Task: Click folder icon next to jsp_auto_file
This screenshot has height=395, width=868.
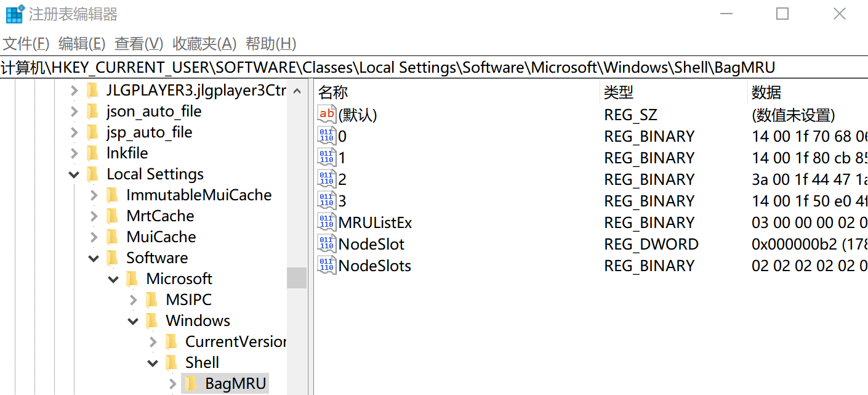Action: [x=93, y=132]
